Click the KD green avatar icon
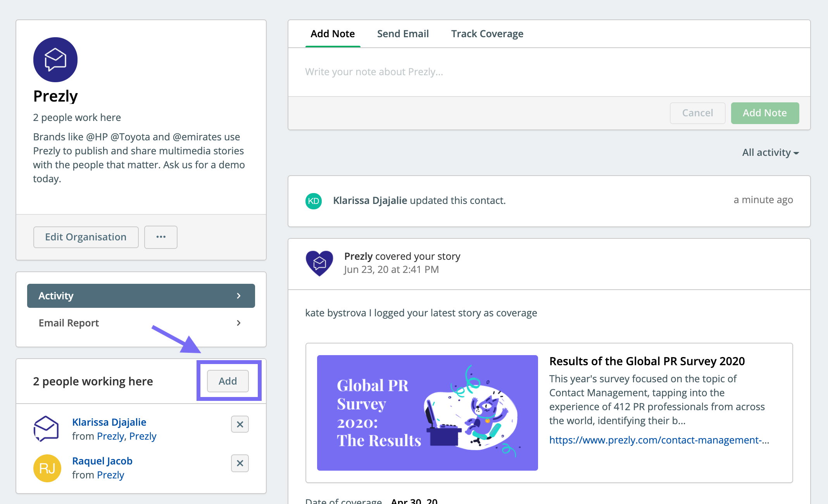The width and height of the screenshot is (828, 504). click(x=314, y=201)
